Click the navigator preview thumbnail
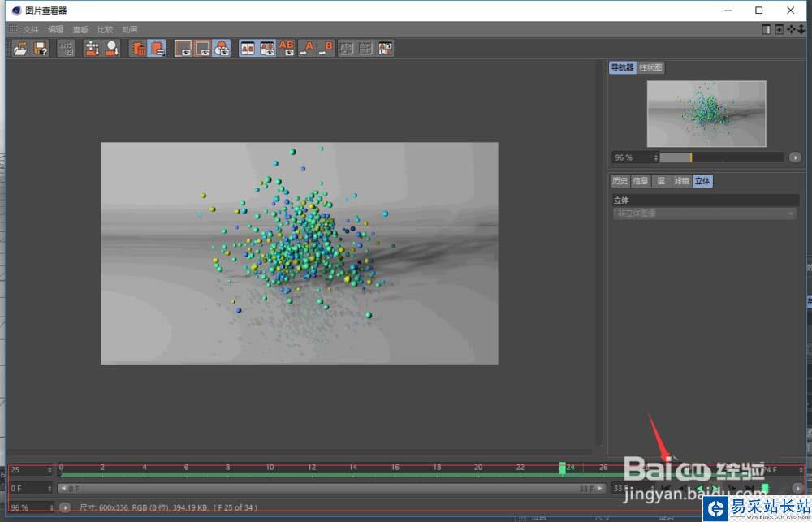The height and width of the screenshot is (522, 812). (x=706, y=114)
